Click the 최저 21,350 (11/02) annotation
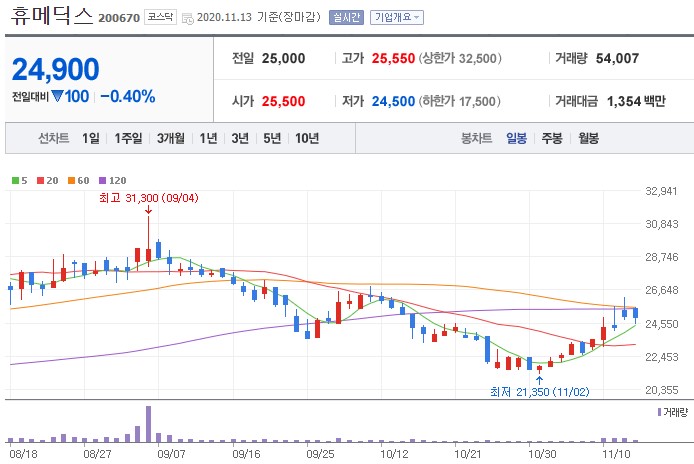The image size is (694, 464). pyautogui.click(x=540, y=392)
